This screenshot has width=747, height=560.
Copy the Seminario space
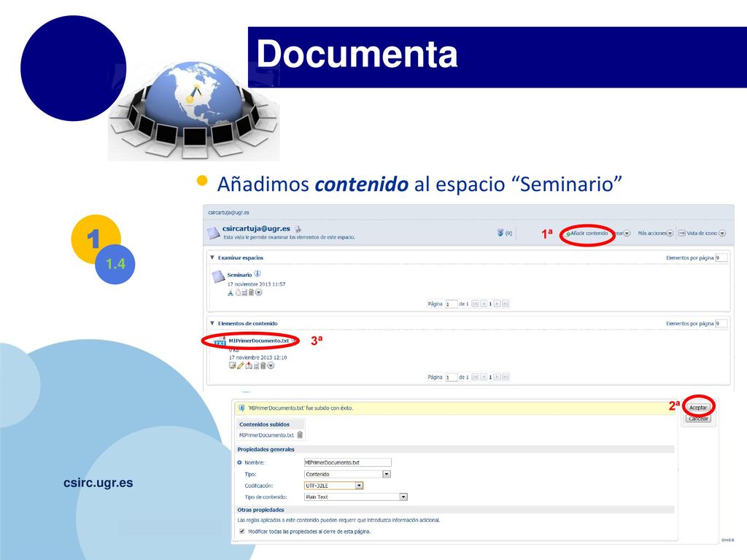[x=238, y=292]
